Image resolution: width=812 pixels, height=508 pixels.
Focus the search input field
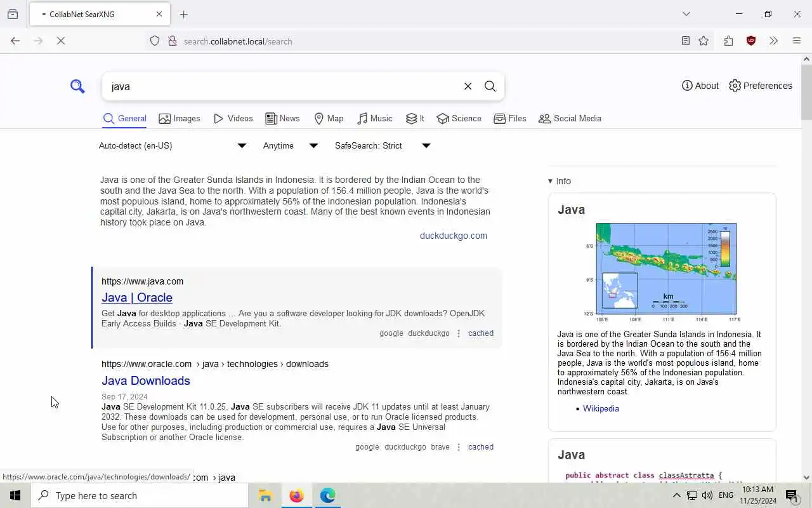(282, 86)
